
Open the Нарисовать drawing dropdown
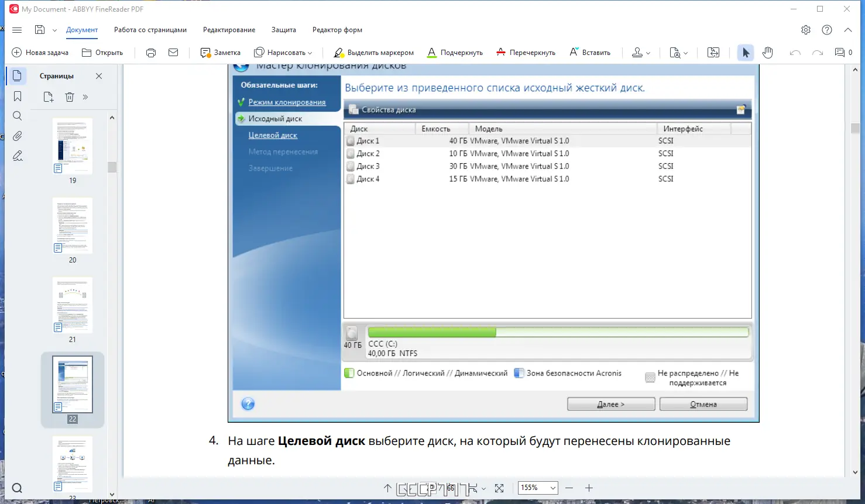[283, 52]
